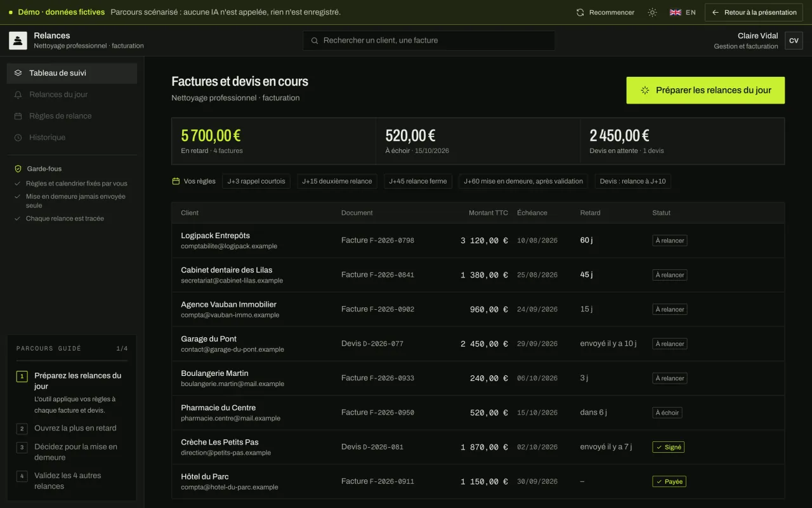This screenshot has width=812, height=508.
Task: Click the Historique clock icon
Action: (18, 138)
